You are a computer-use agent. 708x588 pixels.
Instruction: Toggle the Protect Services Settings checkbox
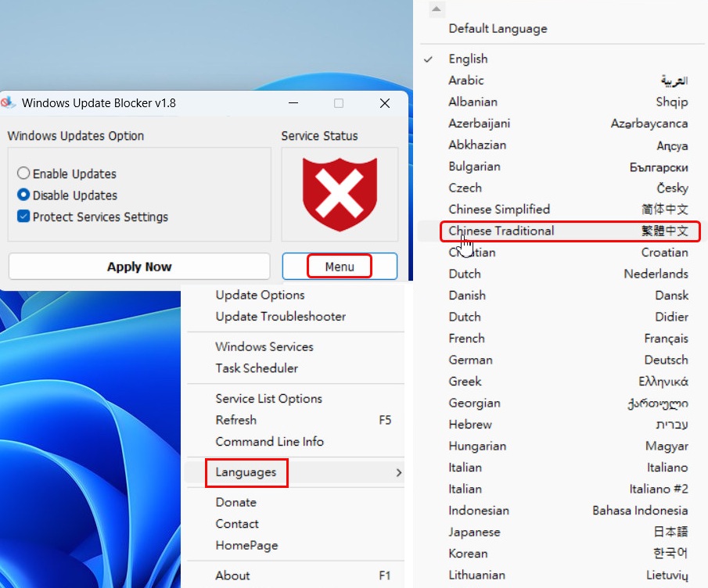(23, 217)
